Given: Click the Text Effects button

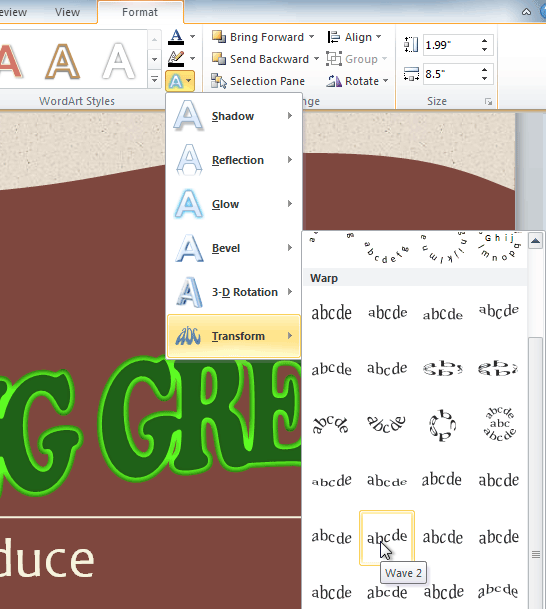Looking at the screenshot, I should (x=180, y=81).
